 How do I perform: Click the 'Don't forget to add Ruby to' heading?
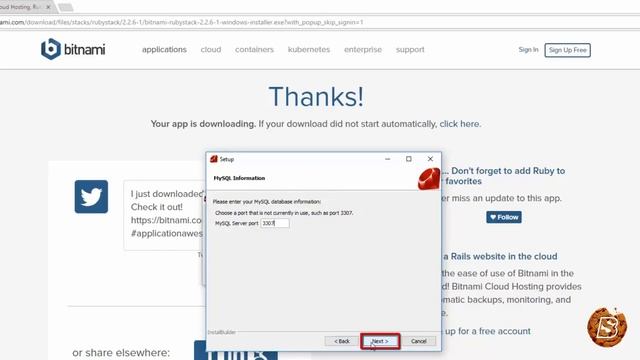tap(508, 171)
